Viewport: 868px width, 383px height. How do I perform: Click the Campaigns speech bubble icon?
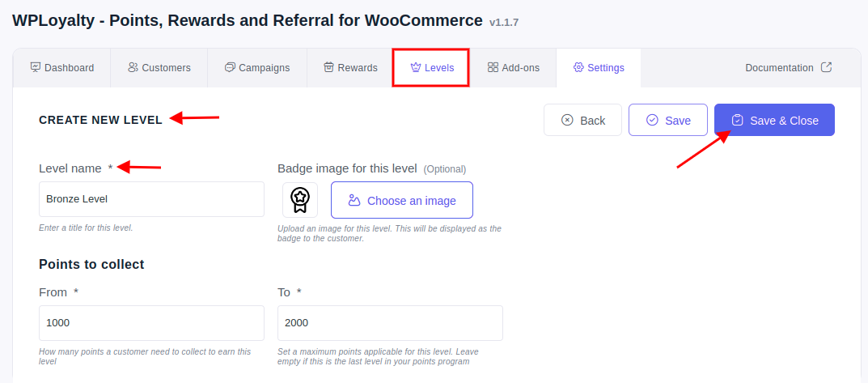click(x=230, y=68)
